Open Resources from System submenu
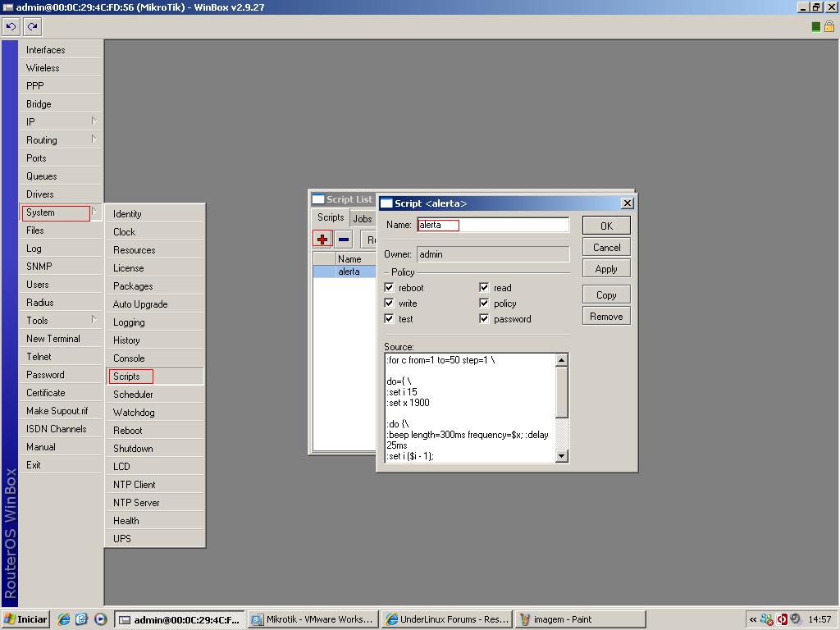 point(155,250)
